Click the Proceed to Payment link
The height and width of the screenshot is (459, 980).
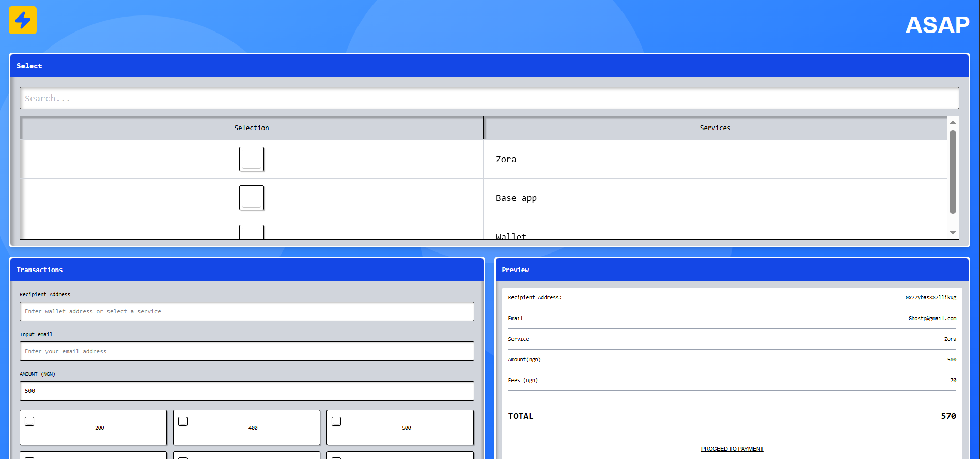point(732,449)
